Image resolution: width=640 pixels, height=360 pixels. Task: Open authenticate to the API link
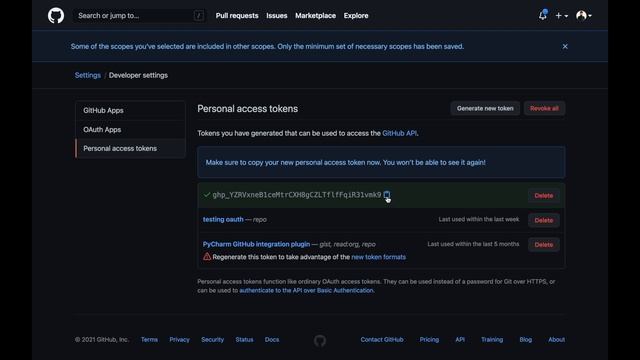pyautogui.click(x=306, y=290)
